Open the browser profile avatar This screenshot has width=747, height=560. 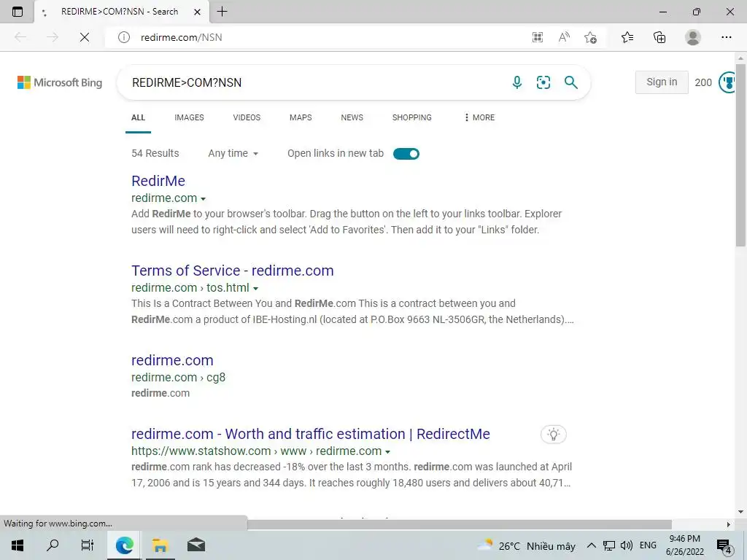pyautogui.click(x=693, y=37)
